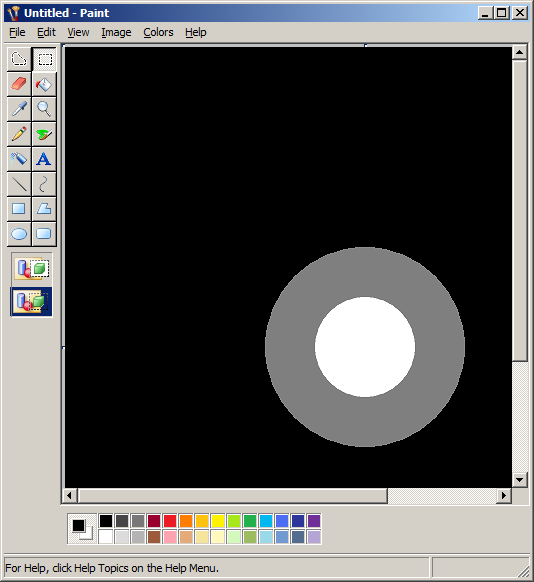Select the Eraser tool

coord(19,84)
